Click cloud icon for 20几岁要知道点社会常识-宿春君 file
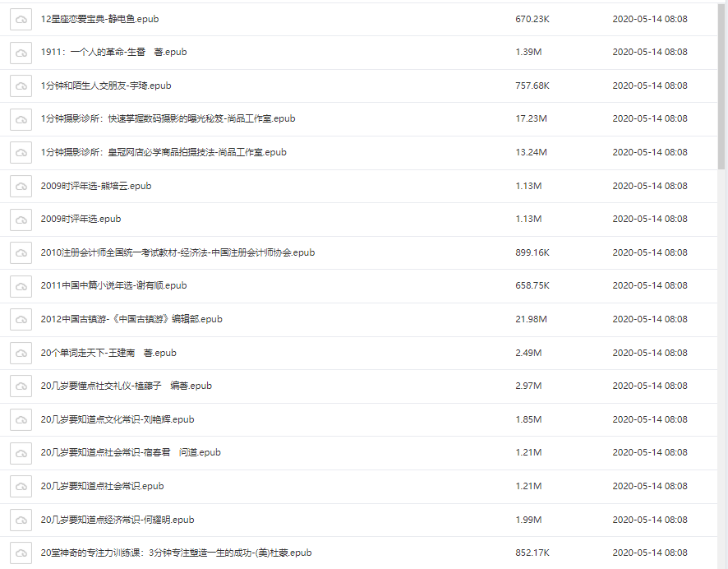The image size is (728, 569). click(x=21, y=453)
